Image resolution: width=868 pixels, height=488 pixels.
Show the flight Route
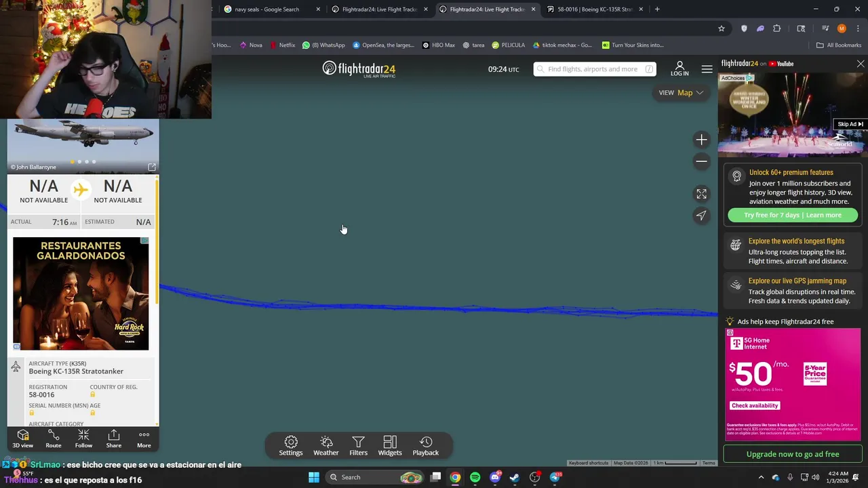tap(54, 439)
